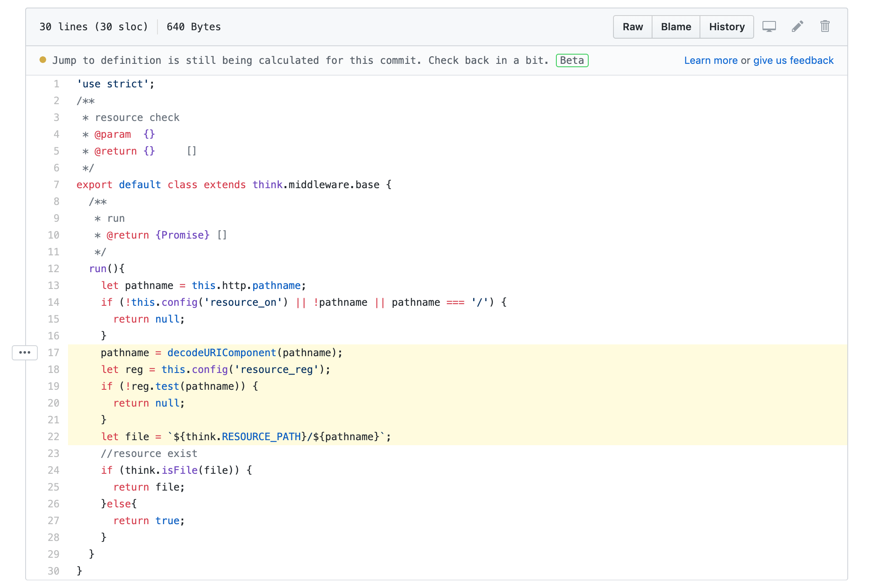Click reg.test call on line 19
Screen dimensions: 870x588
click(x=155, y=386)
